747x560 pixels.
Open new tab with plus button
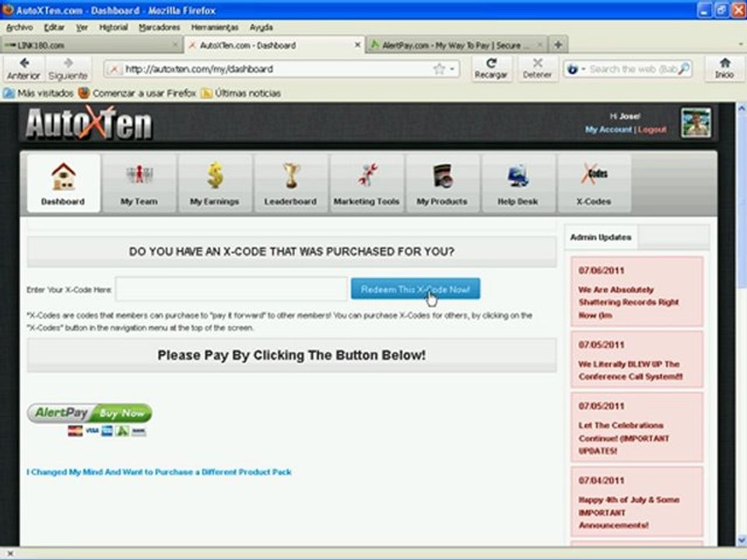[559, 45]
